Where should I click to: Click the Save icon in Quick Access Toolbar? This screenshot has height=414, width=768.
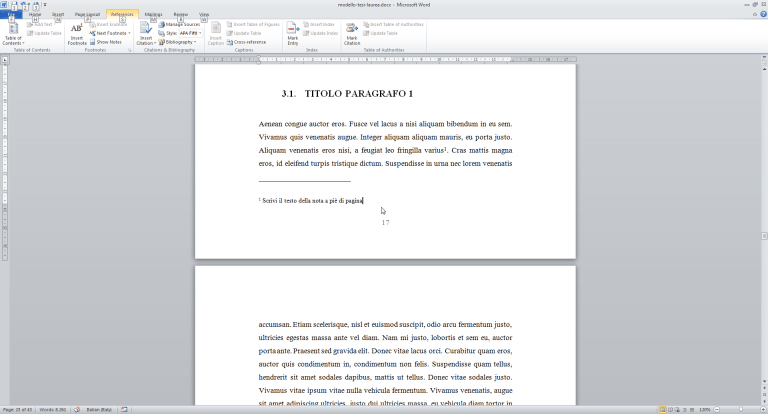click(x=14, y=5)
